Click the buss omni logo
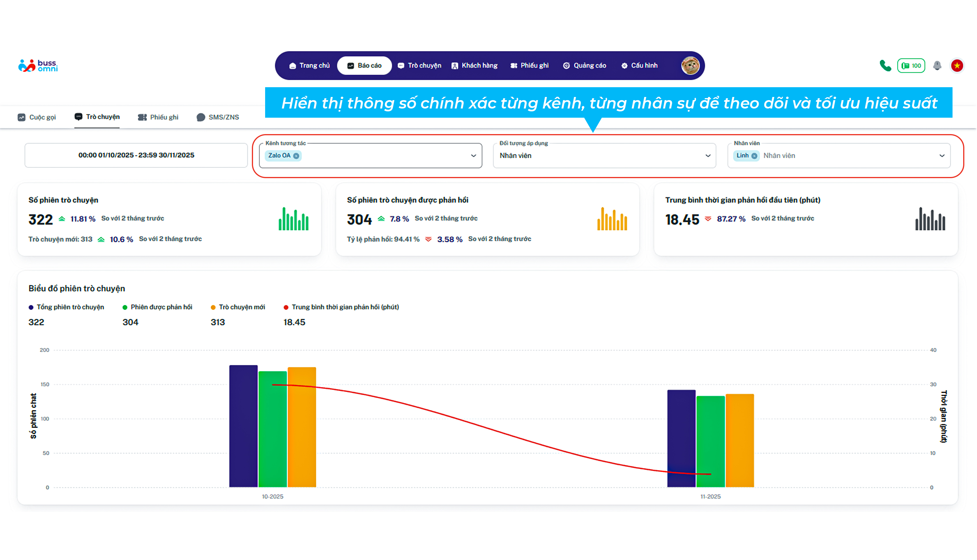This screenshot has width=977, height=560. pos(38,66)
